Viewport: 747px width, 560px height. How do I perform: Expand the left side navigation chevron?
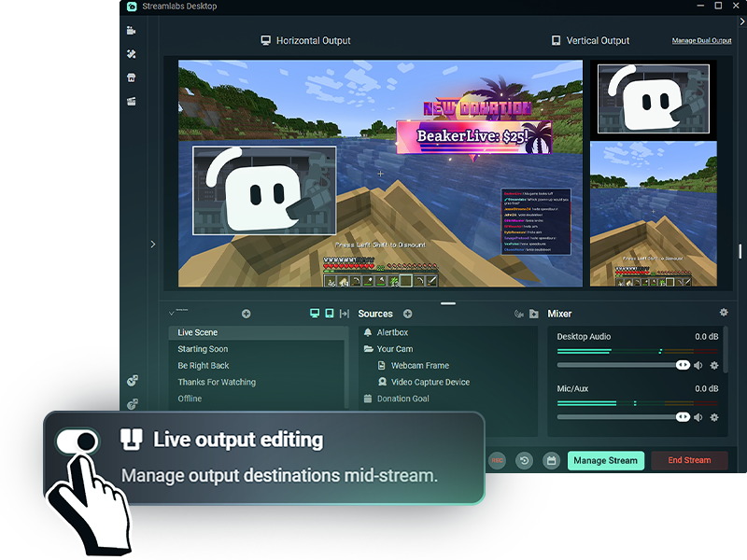[153, 245]
